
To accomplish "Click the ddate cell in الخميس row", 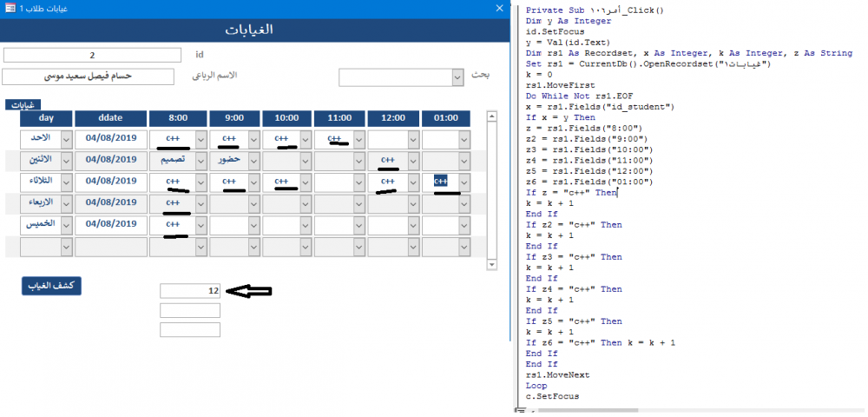I will pyautogui.click(x=111, y=225).
